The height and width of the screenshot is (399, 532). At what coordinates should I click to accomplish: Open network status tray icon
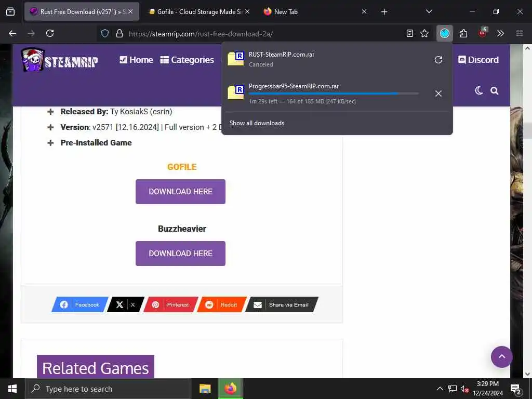(x=453, y=389)
